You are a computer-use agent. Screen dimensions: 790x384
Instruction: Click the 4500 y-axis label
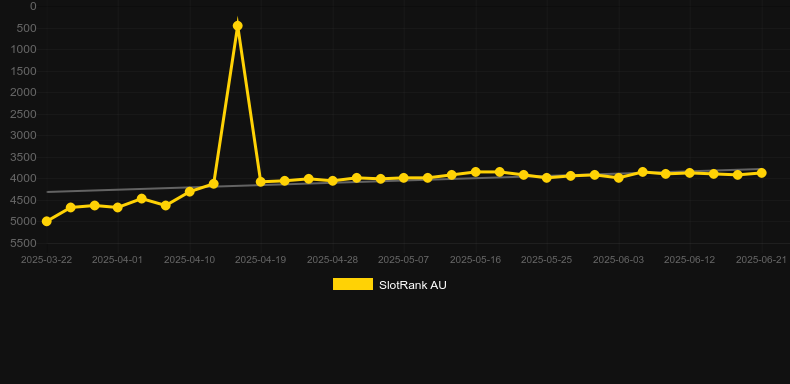coord(24,200)
